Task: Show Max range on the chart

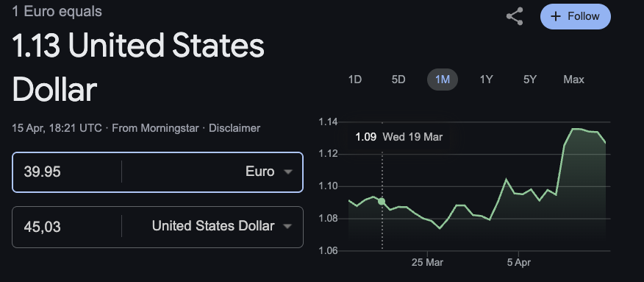Action: click(573, 80)
